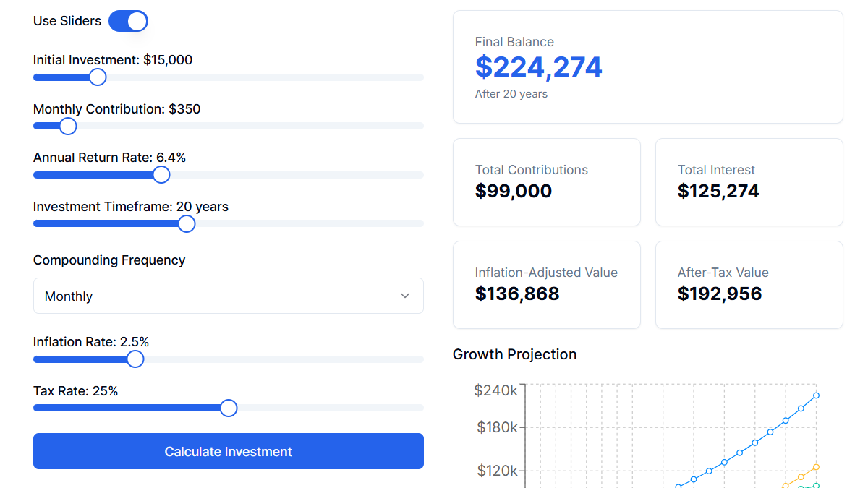
Task: Open the Compounding Frequency dropdown
Action: point(228,296)
